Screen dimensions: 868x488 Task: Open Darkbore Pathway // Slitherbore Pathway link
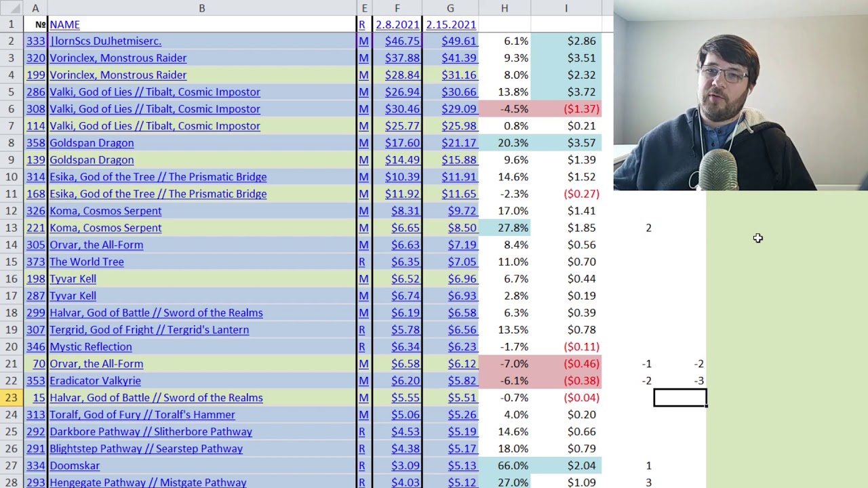point(151,432)
